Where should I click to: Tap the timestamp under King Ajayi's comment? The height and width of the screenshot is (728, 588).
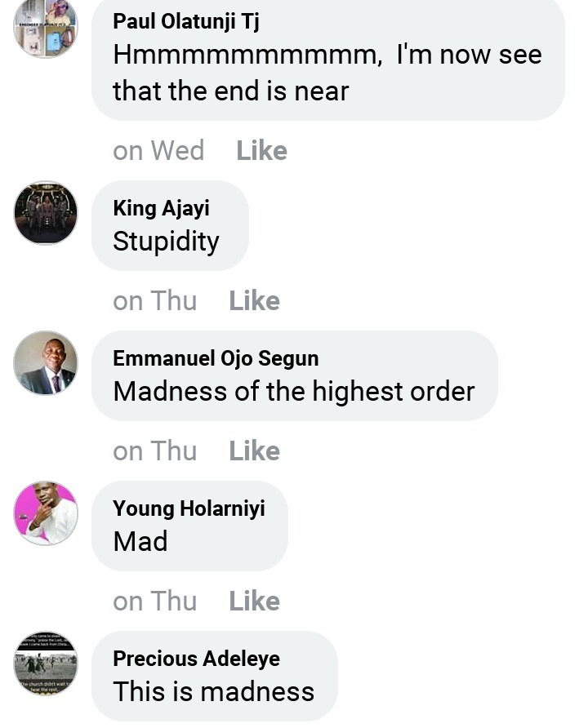[x=154, y=301]
